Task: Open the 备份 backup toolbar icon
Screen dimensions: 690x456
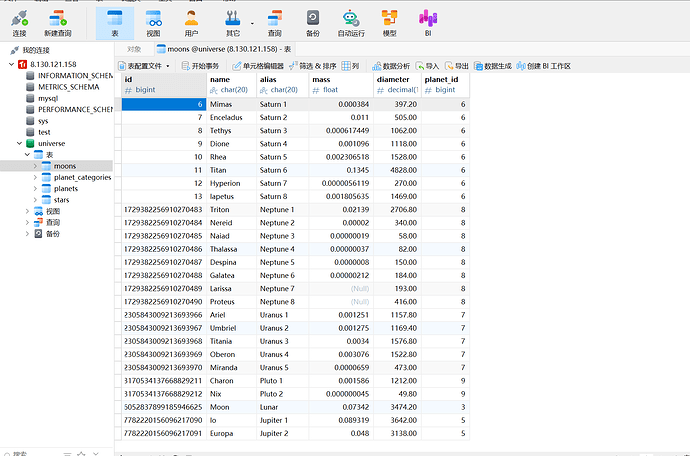Action: pos(313,23)
